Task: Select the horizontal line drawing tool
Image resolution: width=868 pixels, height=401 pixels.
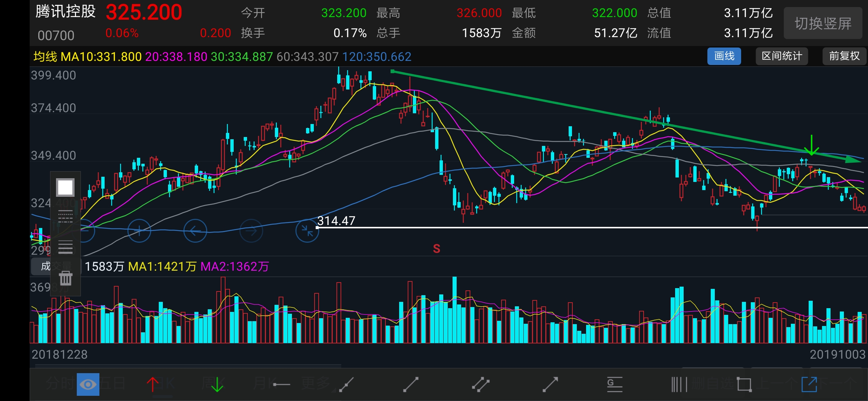Action: (282, 384)
